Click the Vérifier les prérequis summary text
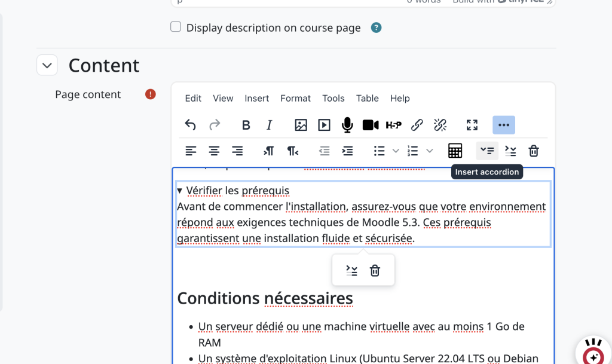The width and height of the screenshot is (612, 364). tap(238, 191)
